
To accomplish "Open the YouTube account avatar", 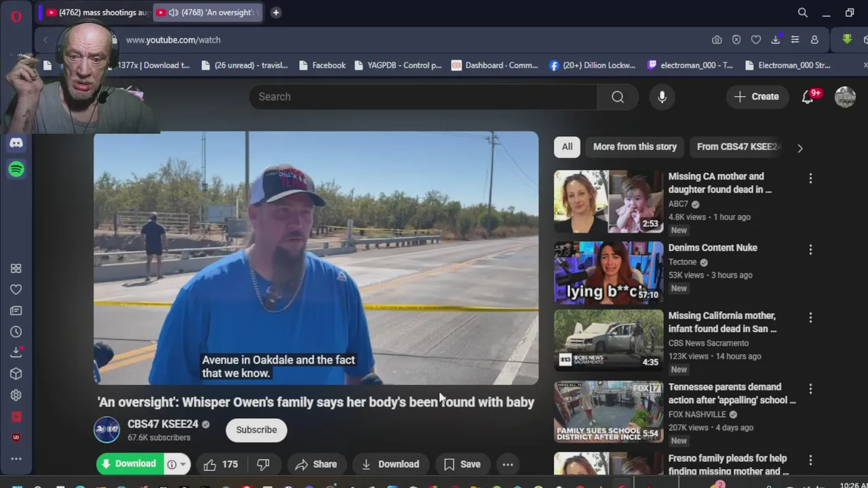I will pos(845,97).
